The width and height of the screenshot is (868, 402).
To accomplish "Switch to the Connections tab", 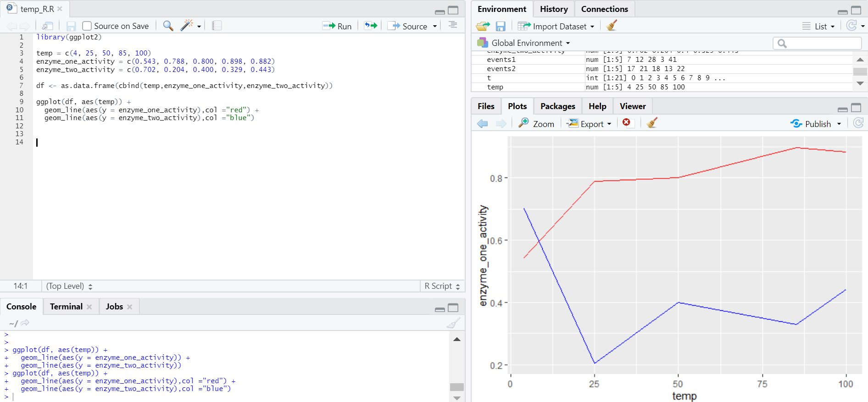I will (x=605, y=9).
